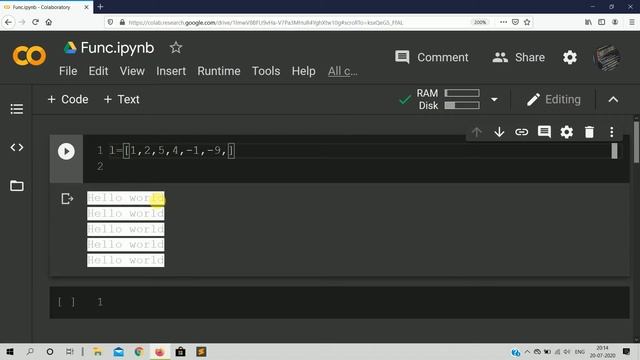
Task: Open cell editor settings gear
Action: (x=567, y=132)
